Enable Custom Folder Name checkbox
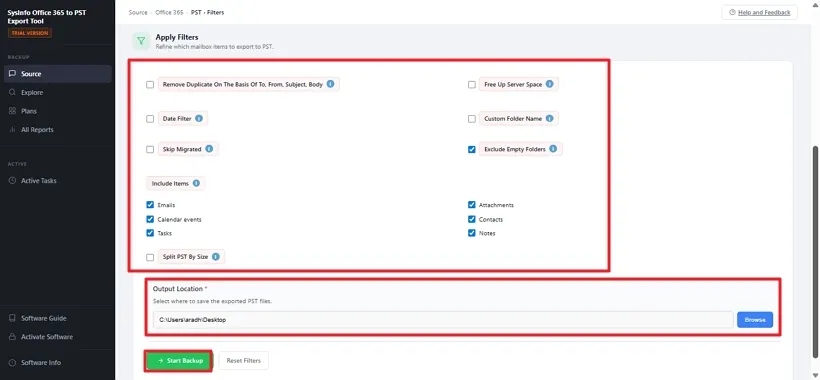The image size is (820, 380). [x=472, y=119]
